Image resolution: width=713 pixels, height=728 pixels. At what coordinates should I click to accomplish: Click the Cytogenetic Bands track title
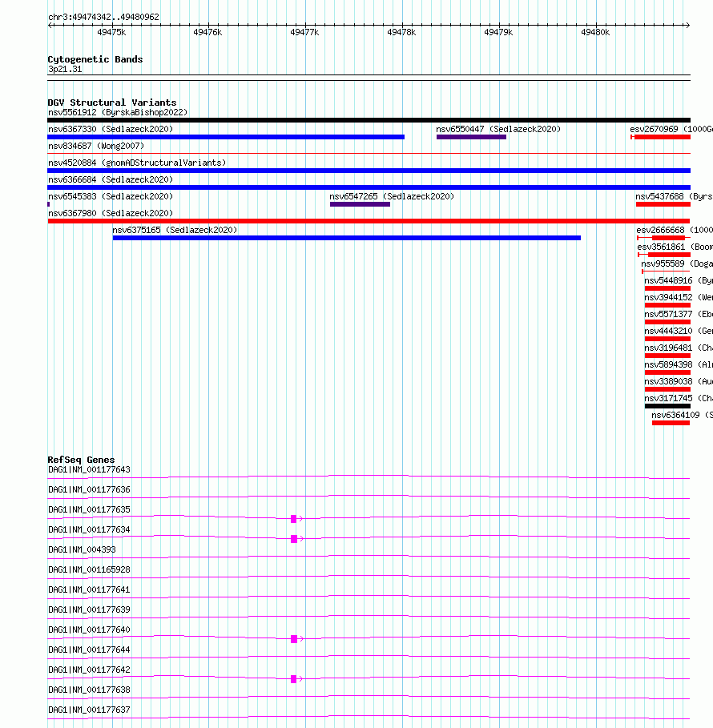coord(95,59)
